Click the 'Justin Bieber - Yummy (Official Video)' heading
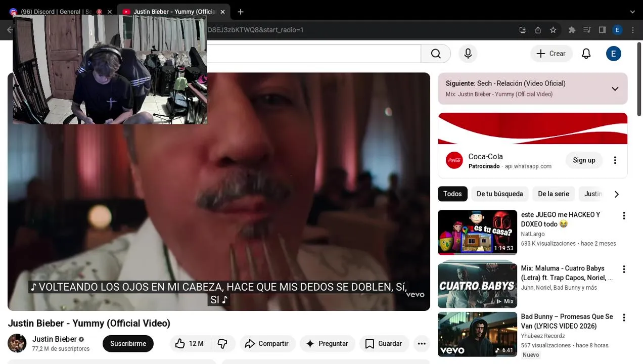Screen dimensions: 643x364 point(89,323)
